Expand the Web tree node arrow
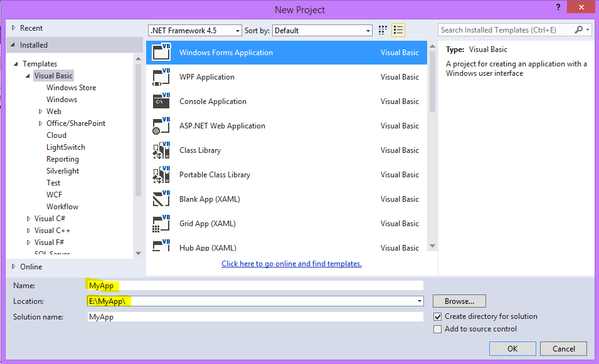This screenshot has height=364, width=599. pyautogui.click(x=40, y=112)
